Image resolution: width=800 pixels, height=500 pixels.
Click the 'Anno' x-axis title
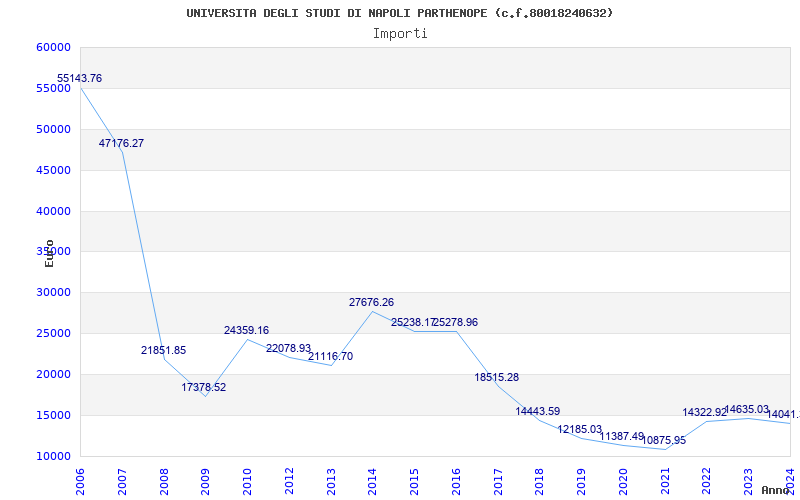pos(775,490)
